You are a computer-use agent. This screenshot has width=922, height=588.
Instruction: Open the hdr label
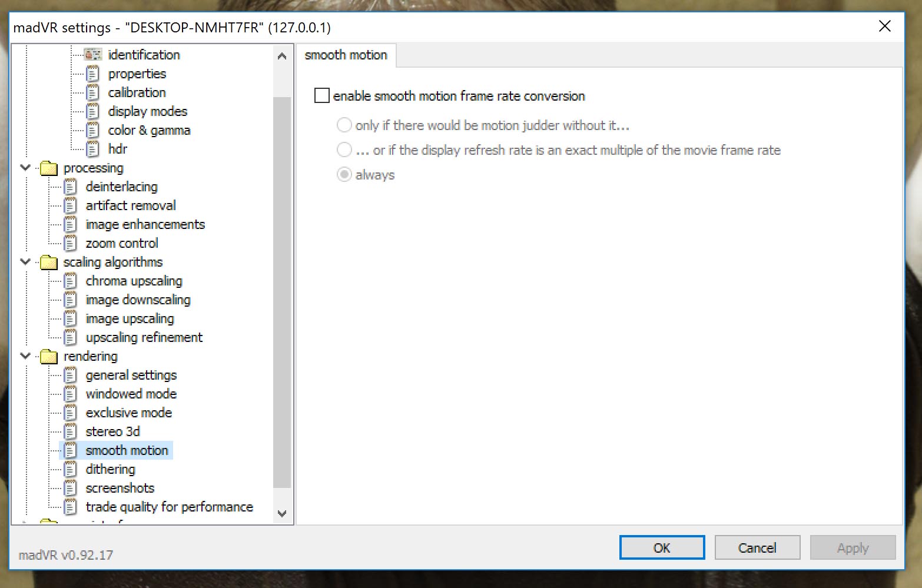[118, 149]
